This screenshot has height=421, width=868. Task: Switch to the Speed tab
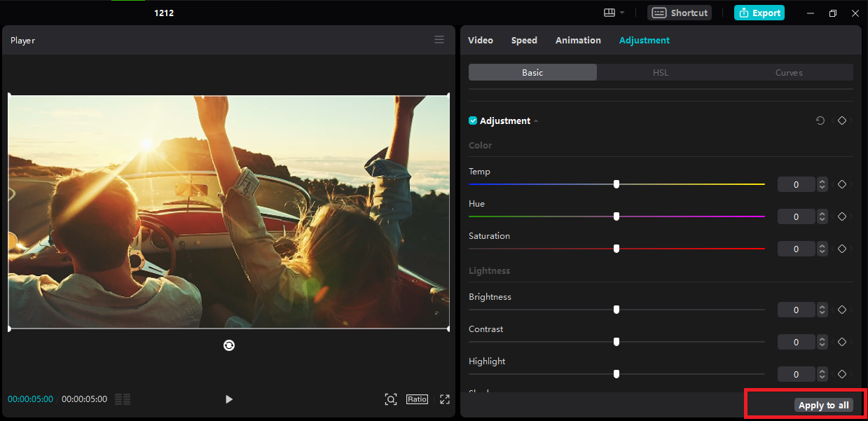pos(524,40)
